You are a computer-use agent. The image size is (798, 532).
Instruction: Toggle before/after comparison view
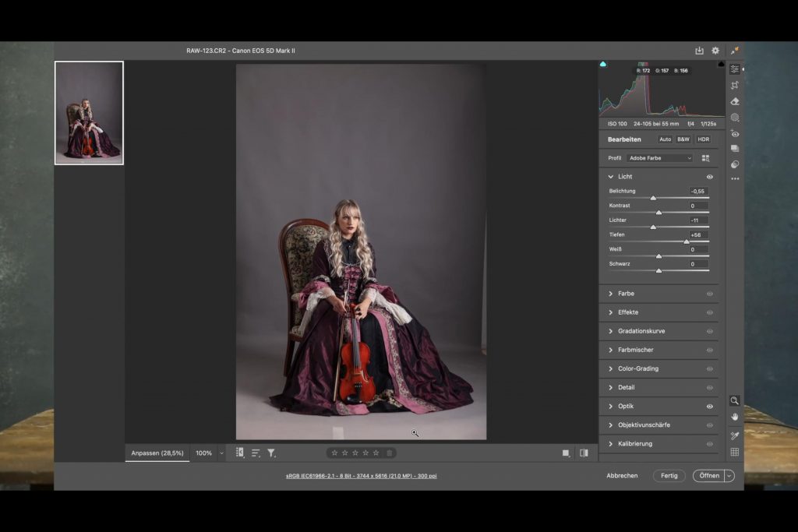point(584,453)
